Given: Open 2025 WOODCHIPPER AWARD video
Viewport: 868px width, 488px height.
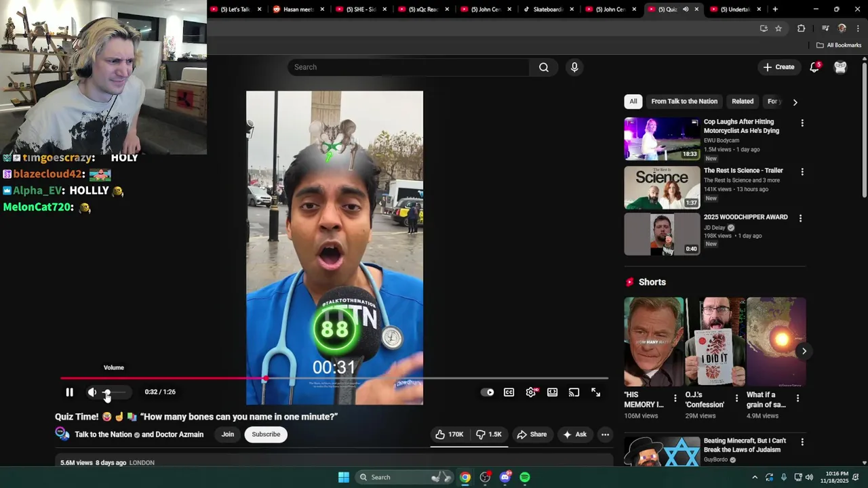Looking at the screenshot, I should pos(662,235).
